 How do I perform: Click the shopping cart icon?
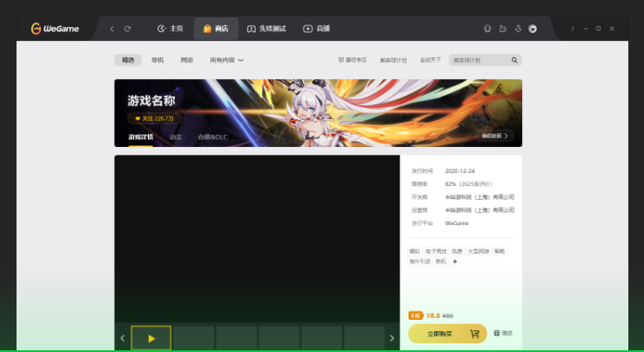point(475,334)
